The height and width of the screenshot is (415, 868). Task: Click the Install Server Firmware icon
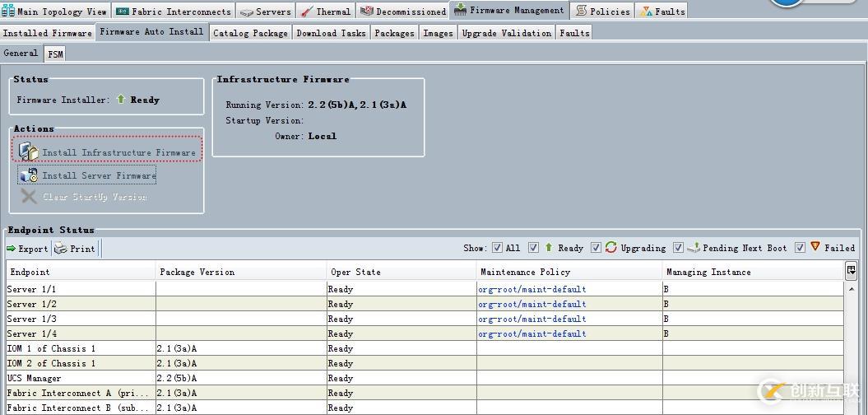coord(29,175)
